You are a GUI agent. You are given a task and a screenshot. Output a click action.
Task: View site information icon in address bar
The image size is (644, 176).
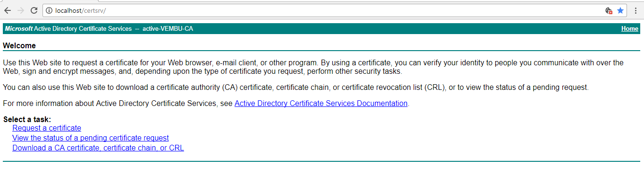pyautogui.click(x=49, y=10)
